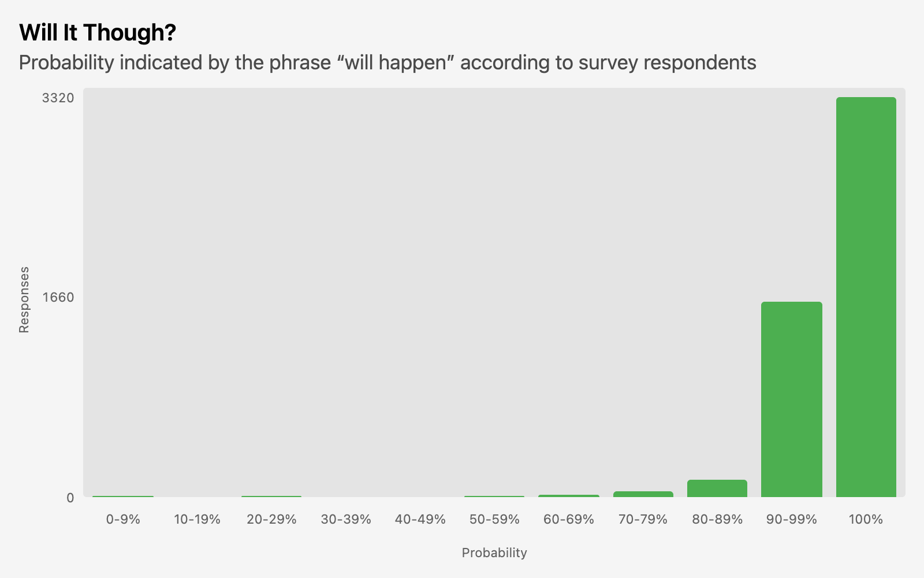Viewport: 924px width, 578px height.
Task: Click the 10-19% x-axis label
Action: [x=197, y=520]
